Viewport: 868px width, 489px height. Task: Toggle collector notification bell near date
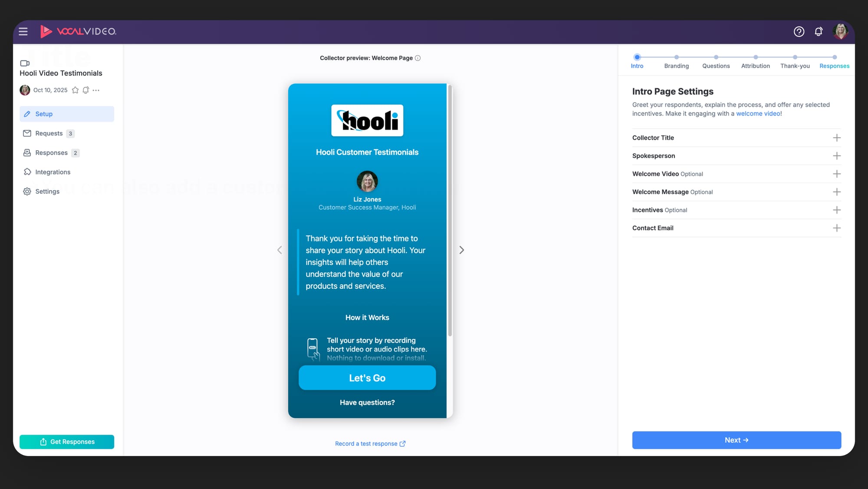tap(86, 90)
